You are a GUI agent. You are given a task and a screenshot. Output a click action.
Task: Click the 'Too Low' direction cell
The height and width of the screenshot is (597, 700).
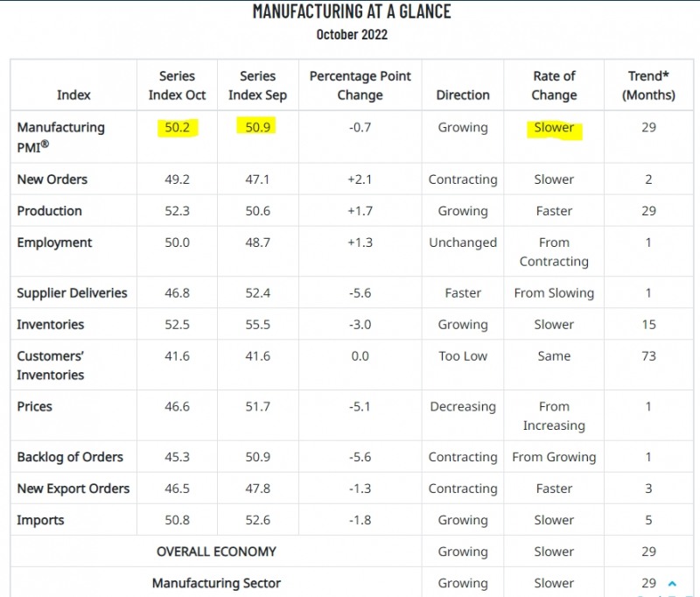coord(463,356)
